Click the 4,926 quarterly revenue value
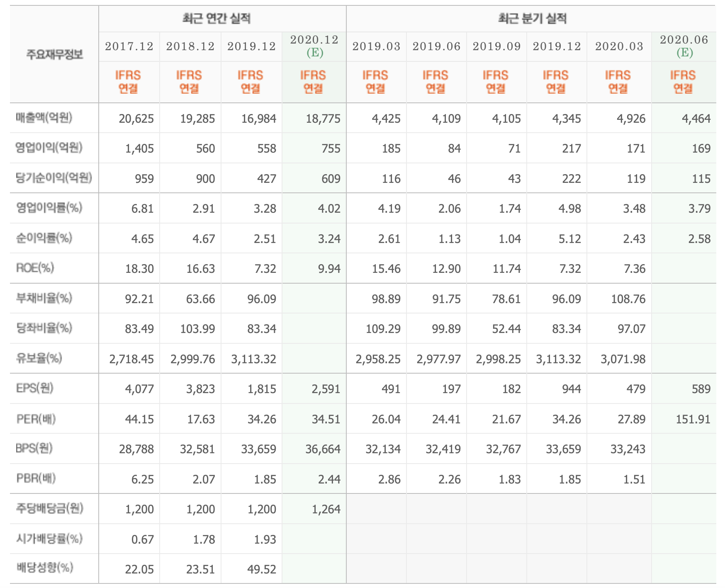The image size is (725, 588). (631, 119)
